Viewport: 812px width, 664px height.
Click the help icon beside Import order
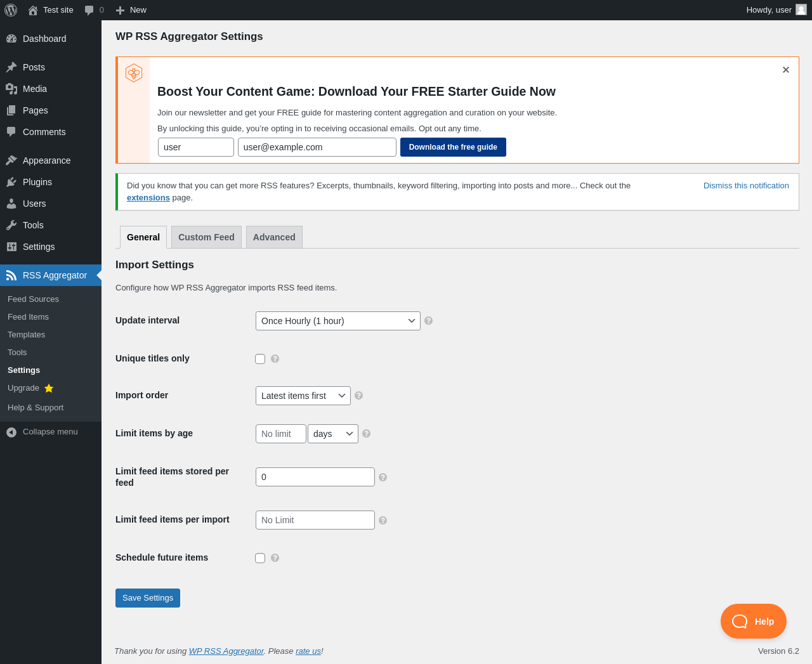click(x=359, y=395)
